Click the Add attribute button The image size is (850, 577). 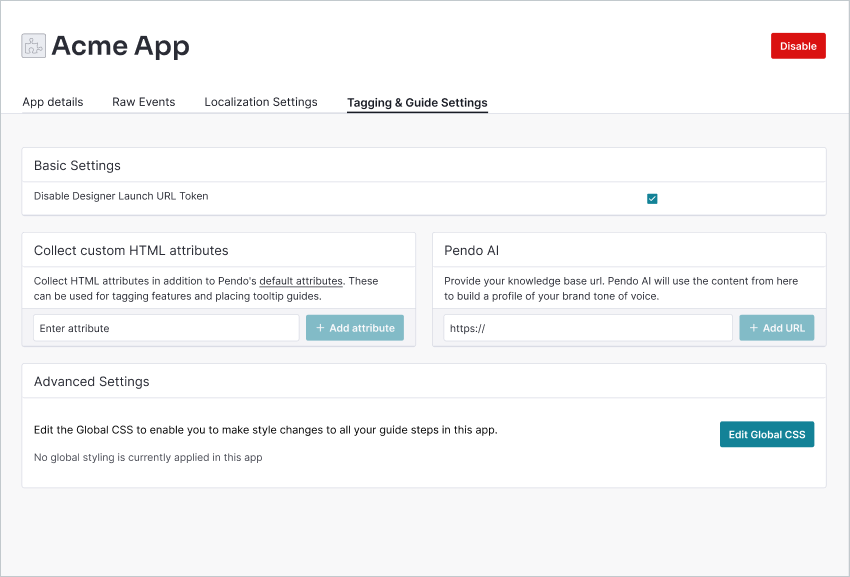pyautogui.click(x=355, y=328)
